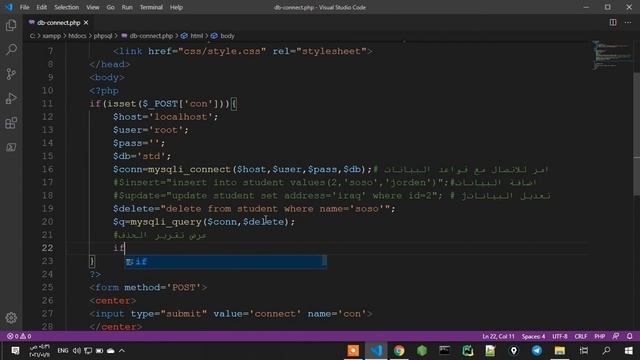
Task: Click the xampp breadcrumb segment
Action: (52, 36)
